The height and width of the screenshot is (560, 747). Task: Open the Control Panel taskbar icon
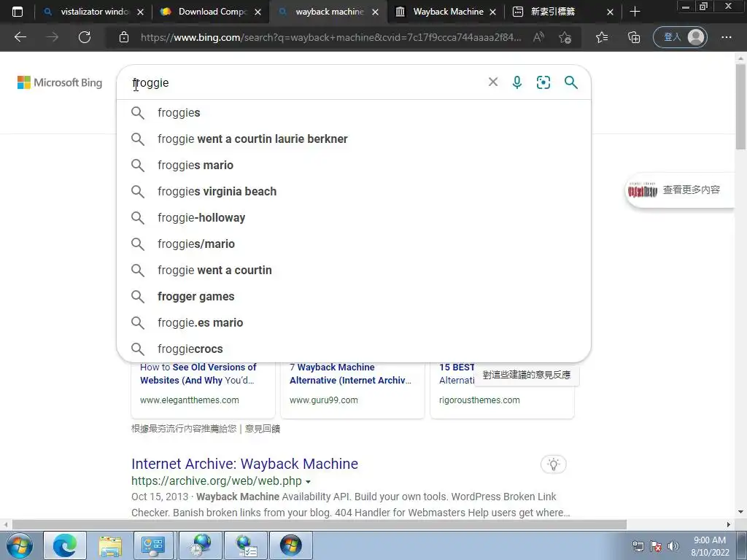pos(153,545)
